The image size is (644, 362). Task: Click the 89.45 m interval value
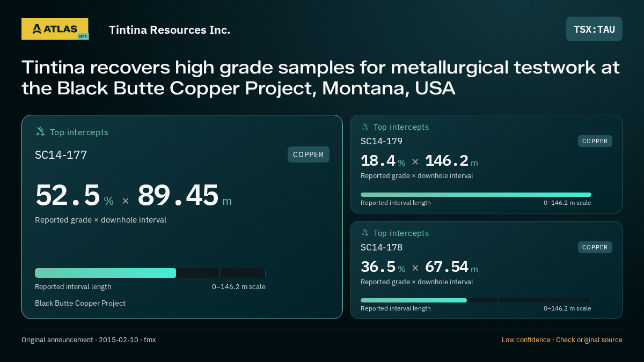(185, 195)
